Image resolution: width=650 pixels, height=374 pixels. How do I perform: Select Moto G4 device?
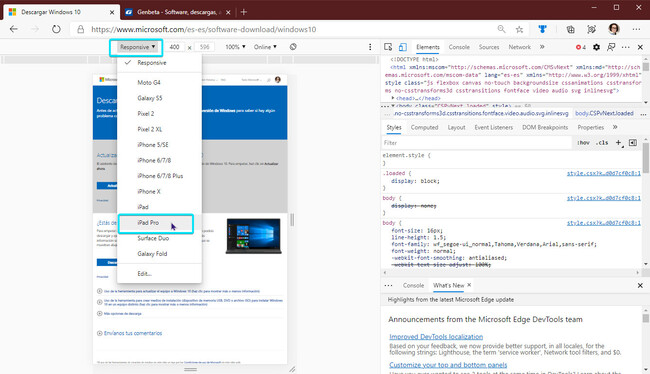tap(160, 83)
